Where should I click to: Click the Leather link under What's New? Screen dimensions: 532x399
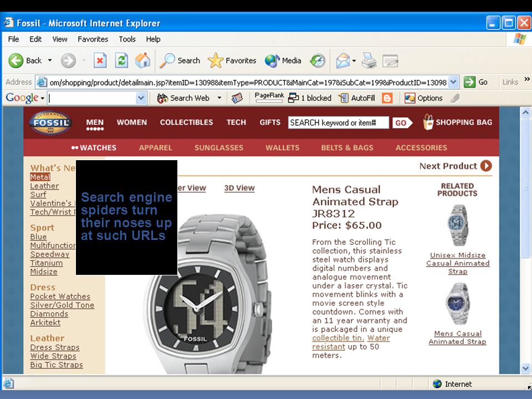[44, 186]
